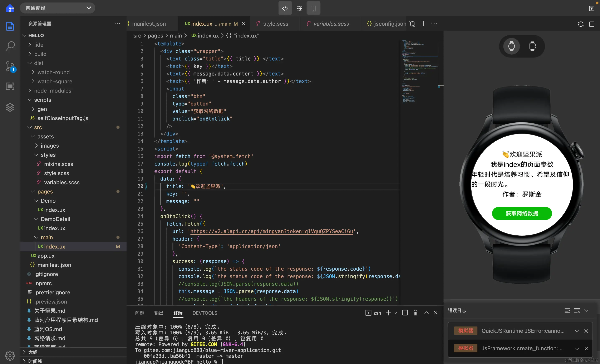600x364 pixels.
Task: Split the editor to the right
Action: pos(423,24)
